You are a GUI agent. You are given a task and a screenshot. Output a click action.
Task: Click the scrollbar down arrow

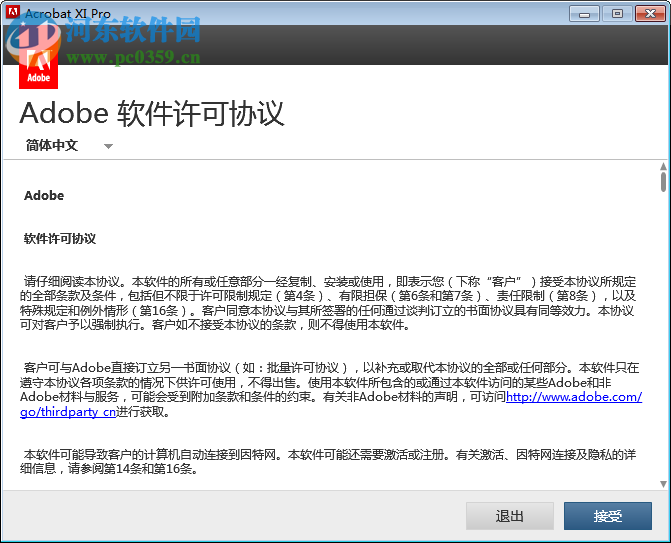tap(663, 484)
